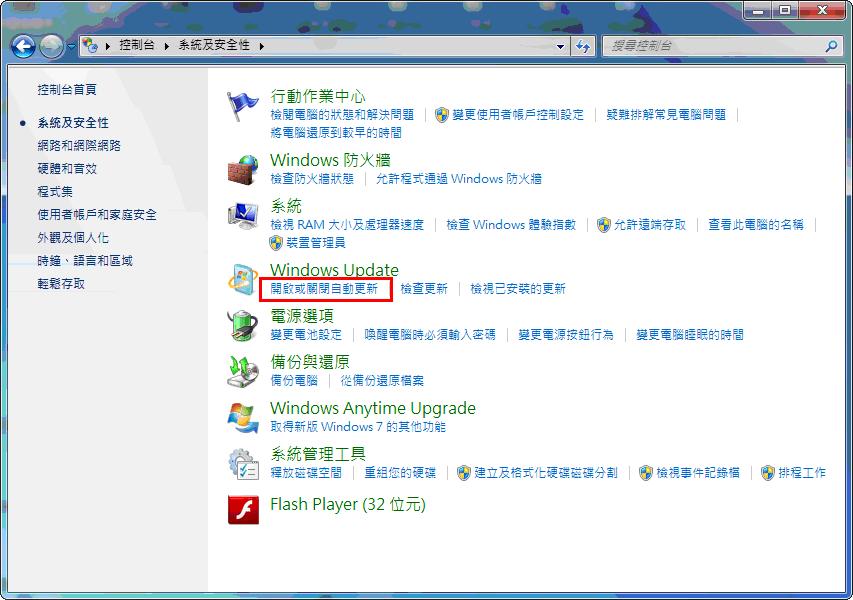Click shield icon beside 建立及格式化硬碟磁碟分割
Viewport: 853px width, 600px height.
(463, 473)
